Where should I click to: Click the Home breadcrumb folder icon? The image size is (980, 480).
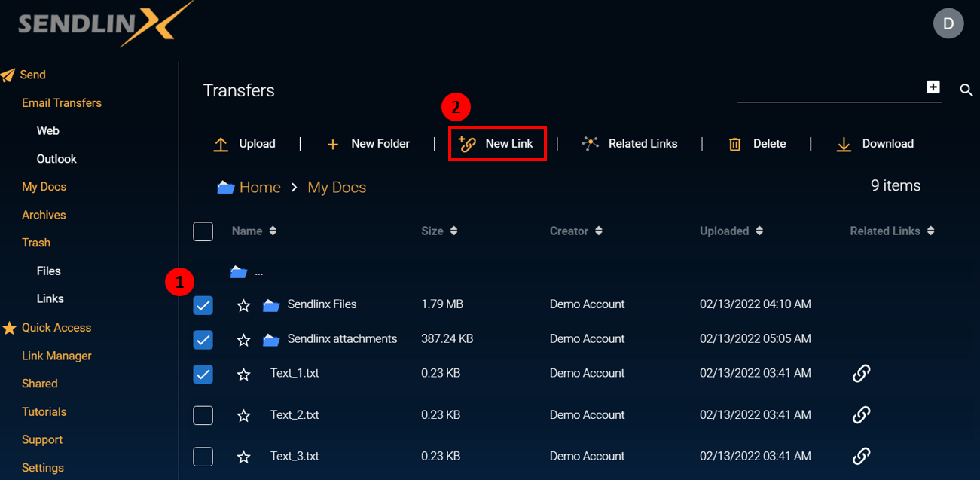coord(225,187)
